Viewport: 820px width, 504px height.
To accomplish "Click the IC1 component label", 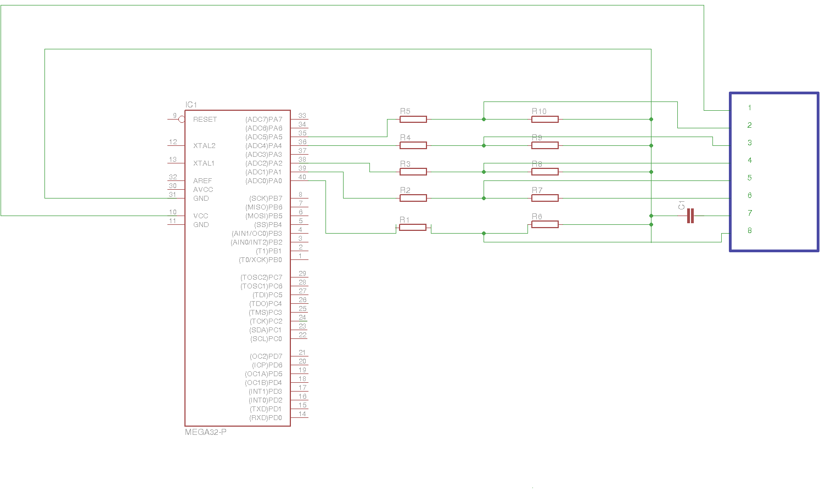I will point(191,104).
